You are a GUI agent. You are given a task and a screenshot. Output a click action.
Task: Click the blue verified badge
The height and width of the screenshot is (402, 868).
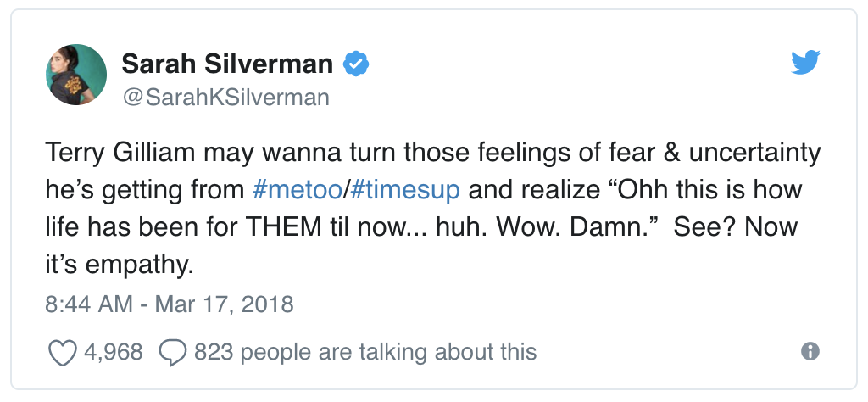pyautogui.click(x=354, y=63)
